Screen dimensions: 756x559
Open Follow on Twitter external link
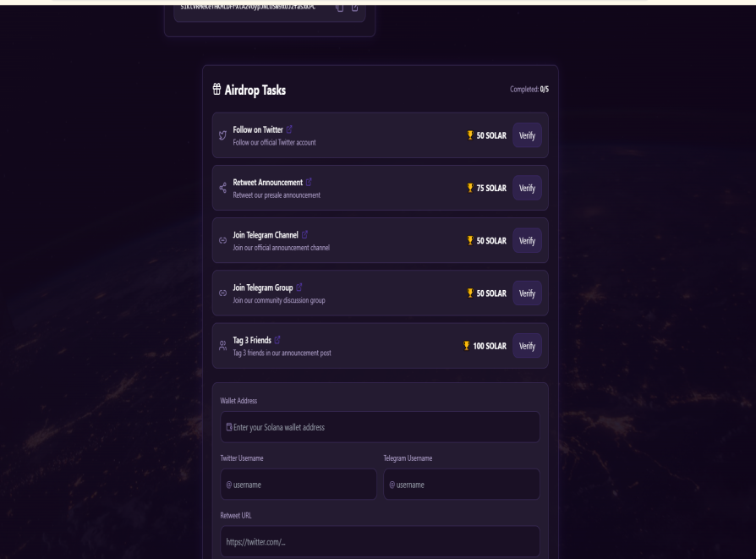(x=289, y=129)
